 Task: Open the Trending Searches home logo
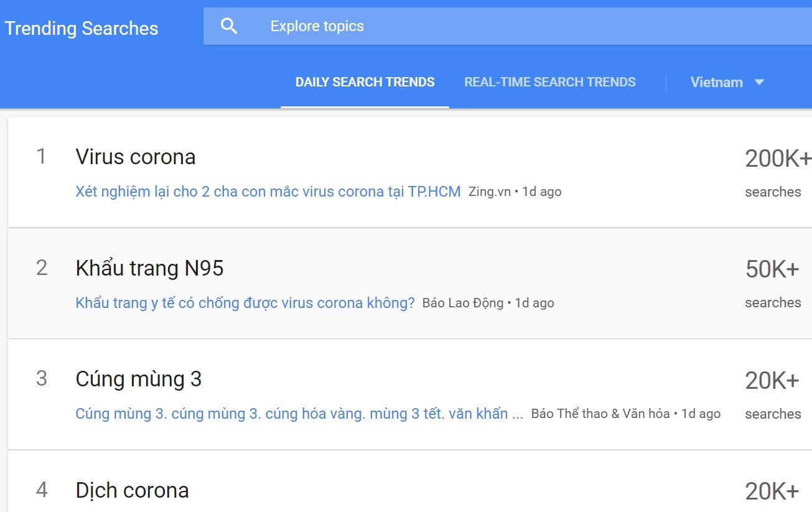81,28
